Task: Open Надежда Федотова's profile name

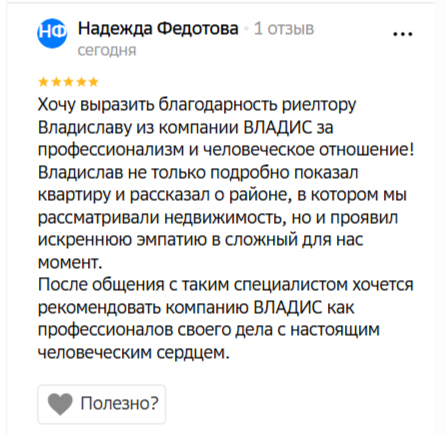Action: [158, 29]
